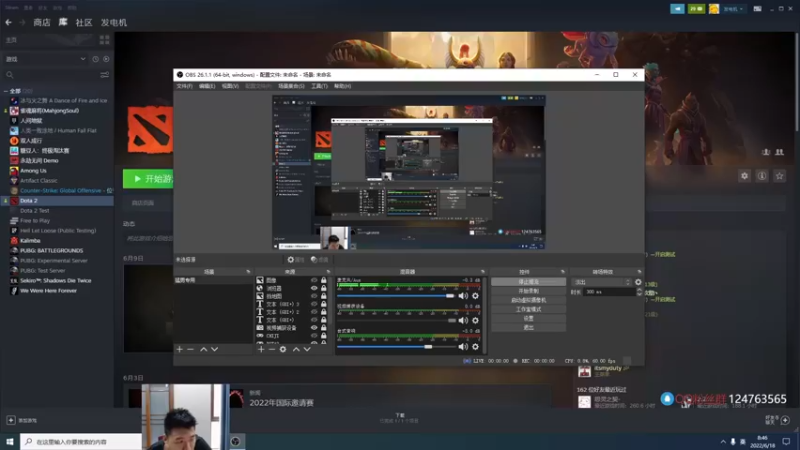
Task: Increase transition duration 300 ms stepper
Action: (x=639, y=290)
